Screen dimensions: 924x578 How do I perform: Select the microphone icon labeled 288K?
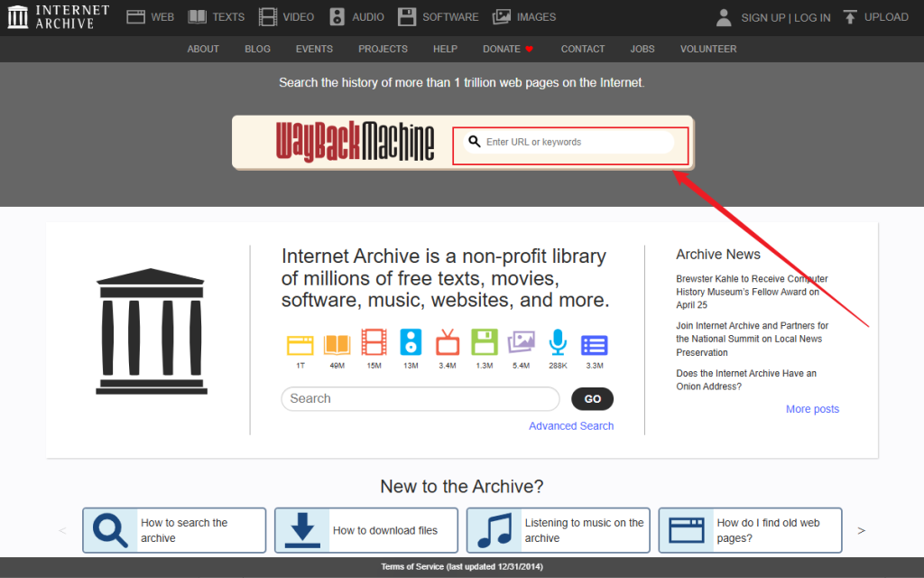558,343
